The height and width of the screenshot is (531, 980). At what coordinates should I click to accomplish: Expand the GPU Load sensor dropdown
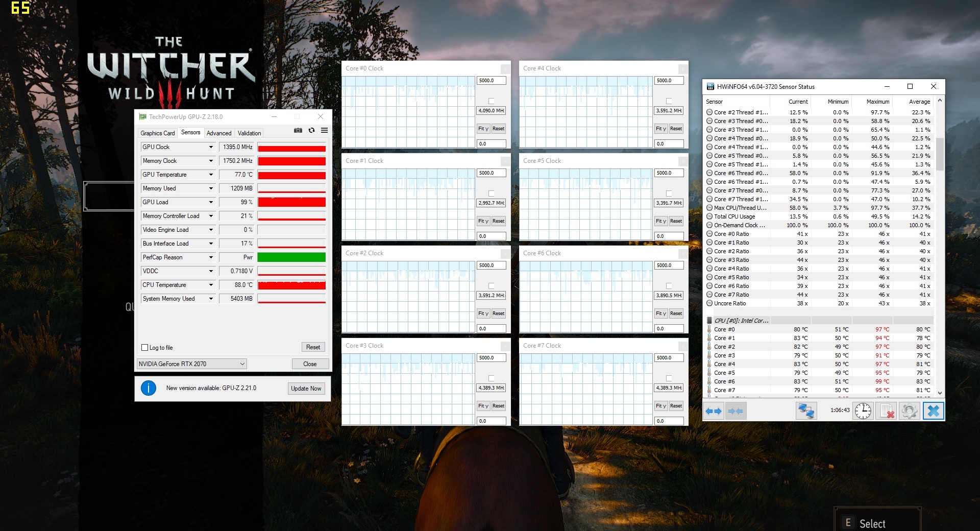(x=211, y=202)
